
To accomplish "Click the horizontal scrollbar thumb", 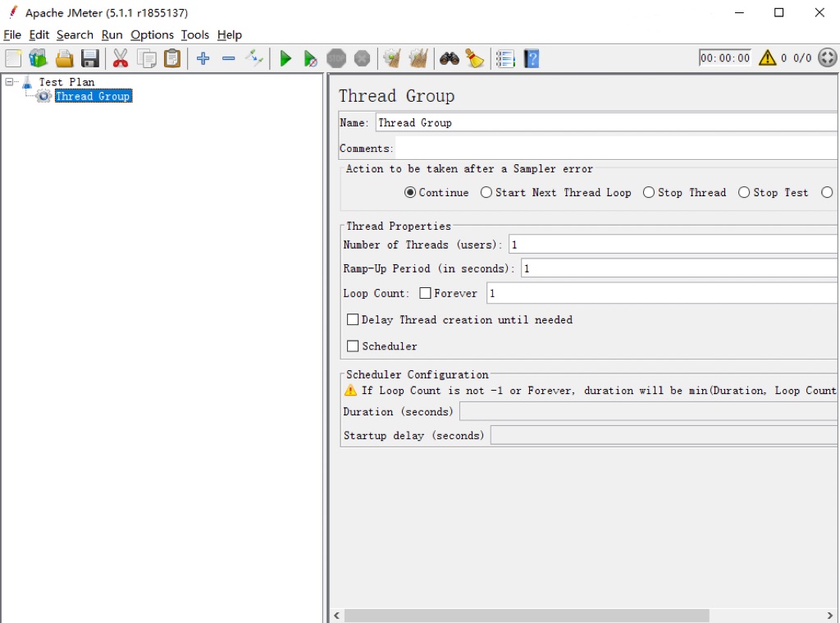I will click(x=527, y=615).
